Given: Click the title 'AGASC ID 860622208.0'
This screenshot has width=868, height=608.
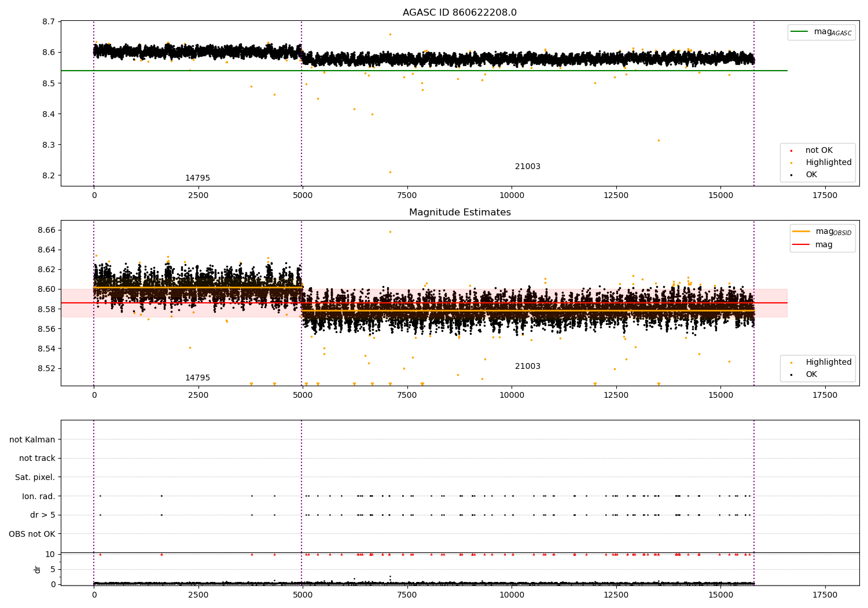Looking at the screenshot, I should coord(459,13).
